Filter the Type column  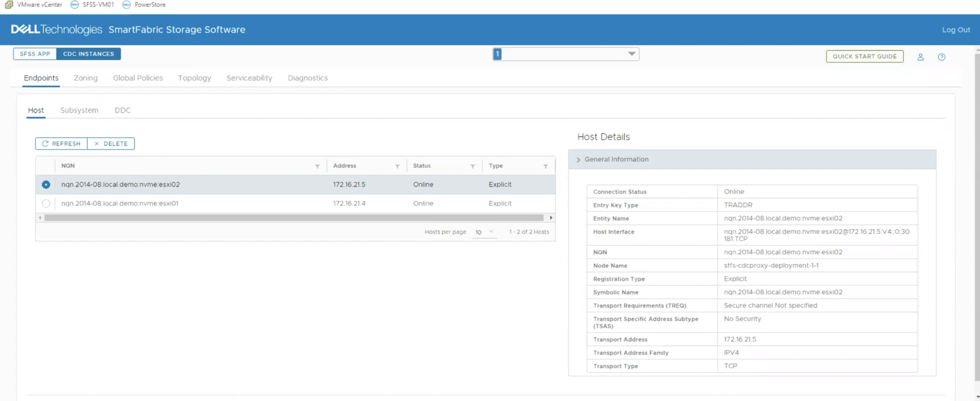(546, 166)
